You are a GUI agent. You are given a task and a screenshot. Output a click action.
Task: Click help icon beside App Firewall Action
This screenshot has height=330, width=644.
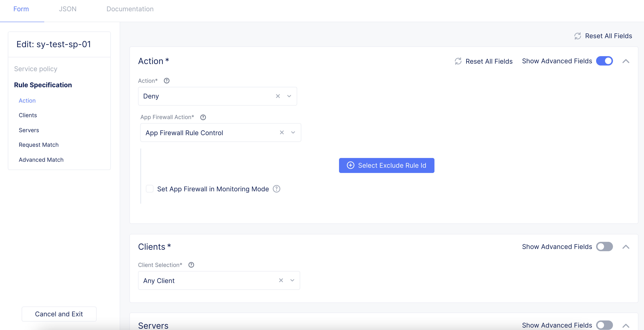(203, 117)
